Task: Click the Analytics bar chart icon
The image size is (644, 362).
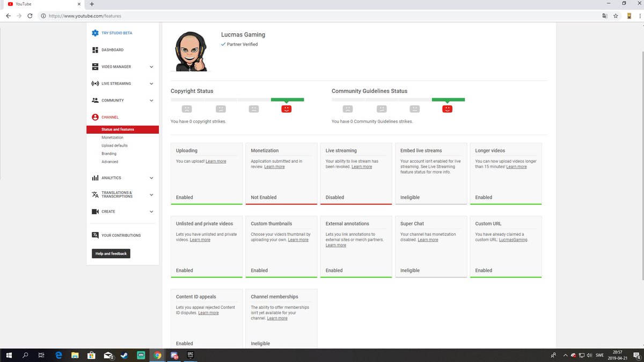Action: pyautogui.click(x=95, y=178)
